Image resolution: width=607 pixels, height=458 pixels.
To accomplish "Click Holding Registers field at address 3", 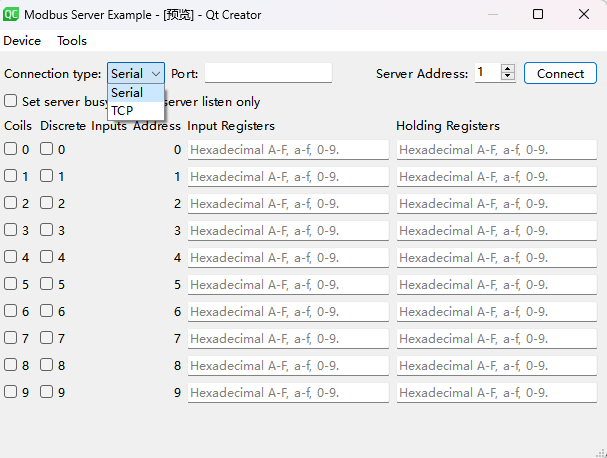I will tap(497, 231).
